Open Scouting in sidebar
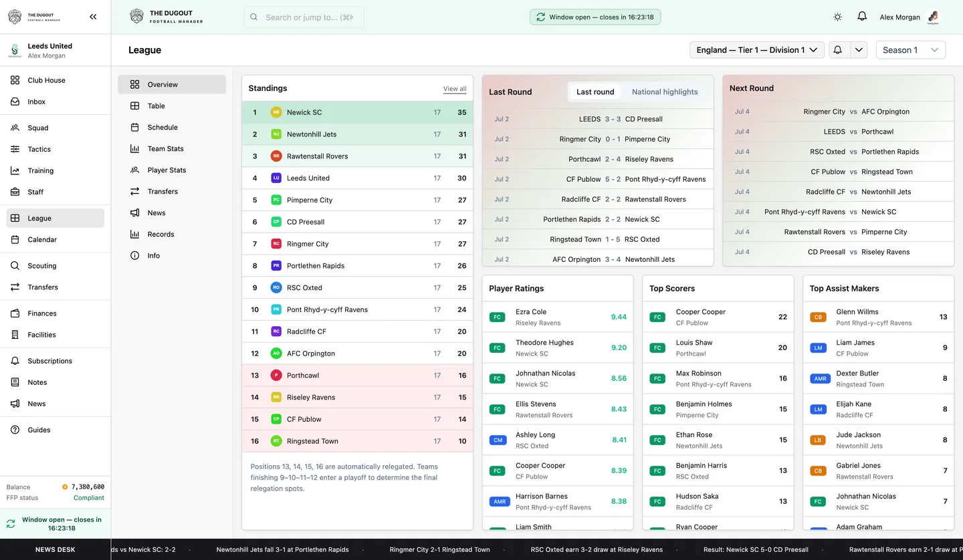 (56, 265)
